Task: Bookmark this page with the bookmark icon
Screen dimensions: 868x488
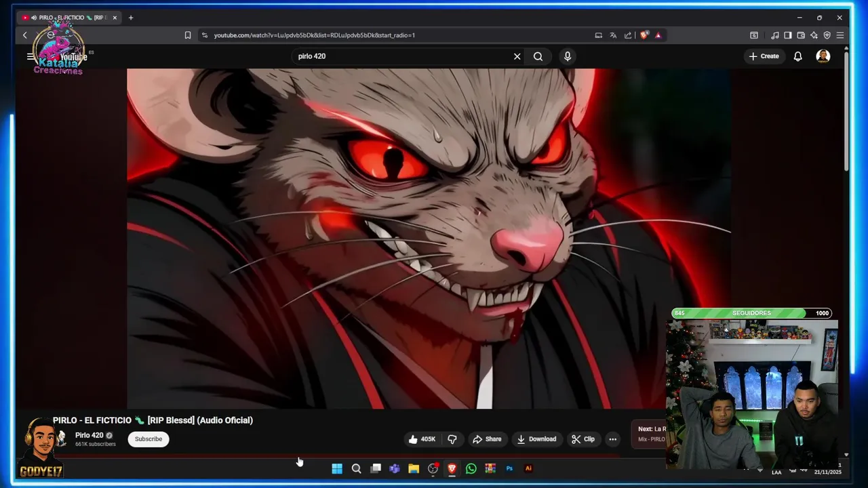Action: 188,35
